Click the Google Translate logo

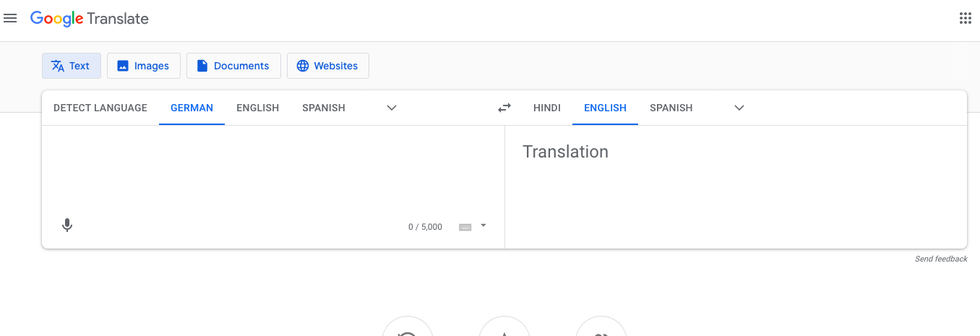90,19
